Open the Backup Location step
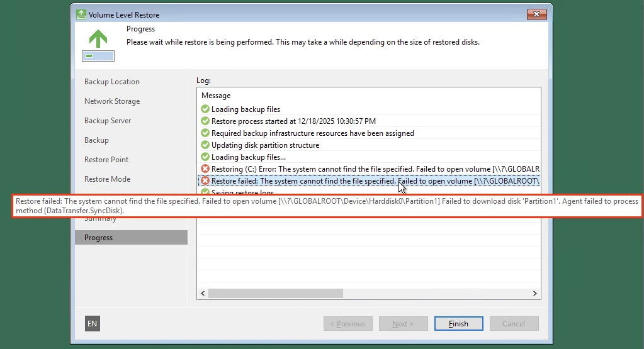This screenshot has height=349, width=644. (x=111, y=82)
